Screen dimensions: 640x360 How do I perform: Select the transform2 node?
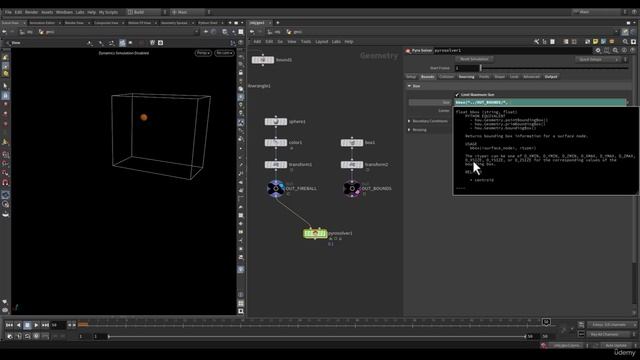(352, 164)
